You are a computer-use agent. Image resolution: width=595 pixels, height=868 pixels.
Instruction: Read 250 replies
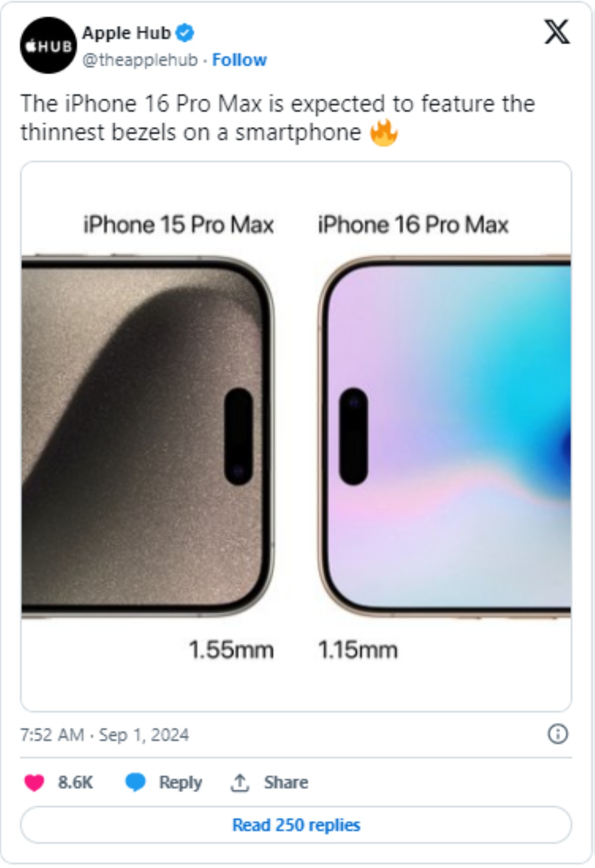(x=296, y=825)
